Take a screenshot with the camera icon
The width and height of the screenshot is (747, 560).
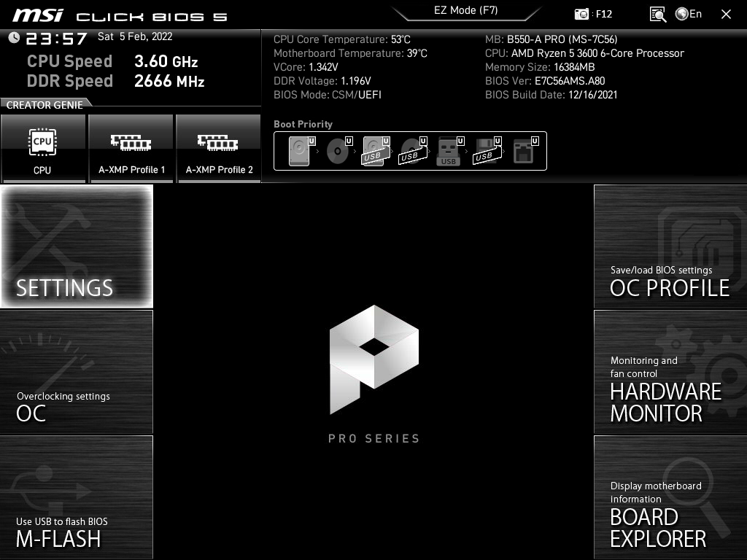click(x=582, y=14)
